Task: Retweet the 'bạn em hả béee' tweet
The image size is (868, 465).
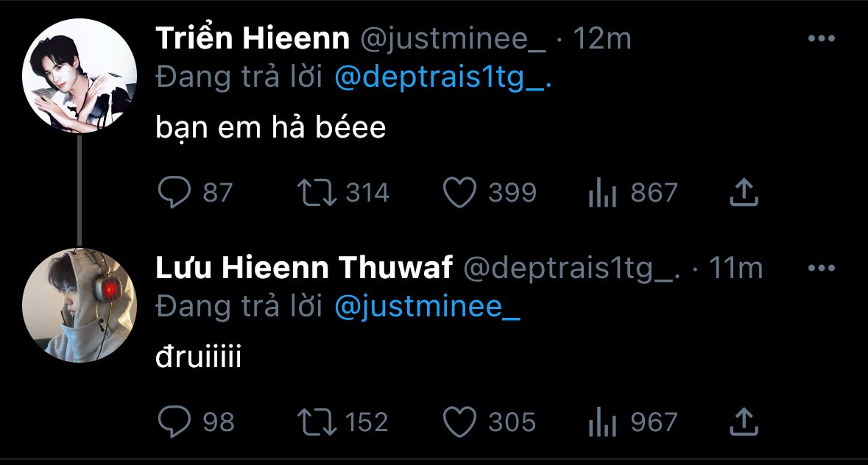Action: click(x=317, y=194)
